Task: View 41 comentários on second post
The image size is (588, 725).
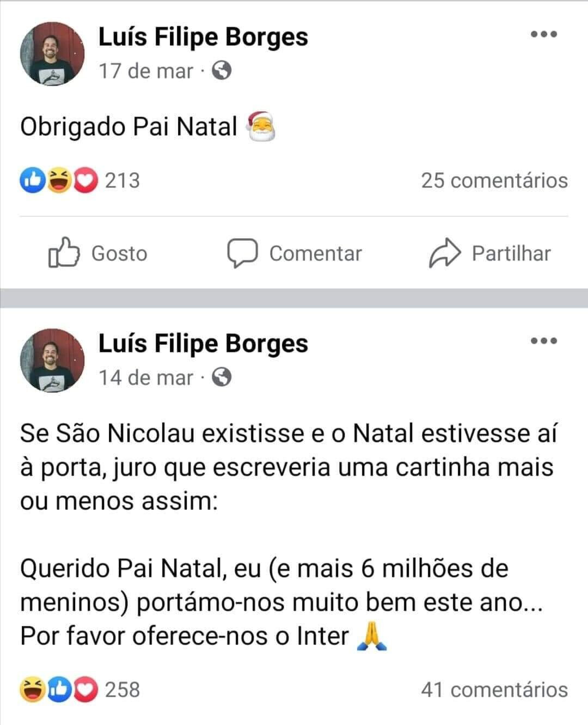Action: click(494, 690)
